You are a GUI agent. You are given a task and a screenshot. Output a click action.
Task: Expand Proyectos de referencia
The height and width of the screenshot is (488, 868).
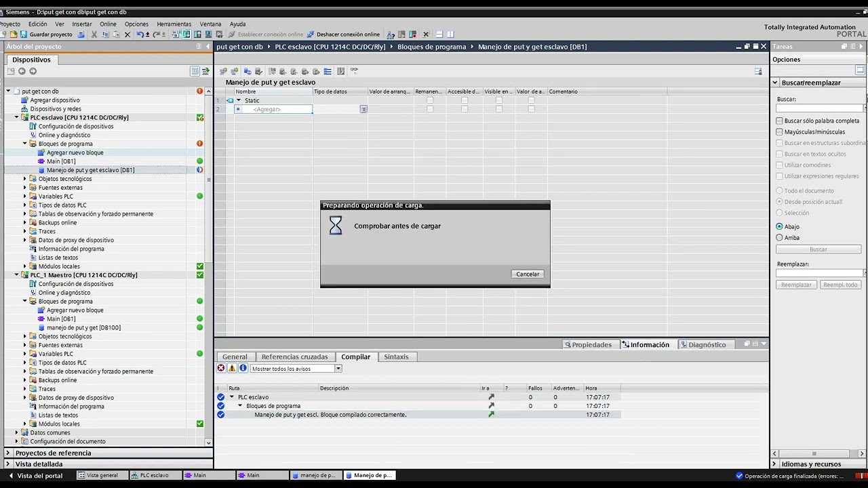[x=8, y=453]
